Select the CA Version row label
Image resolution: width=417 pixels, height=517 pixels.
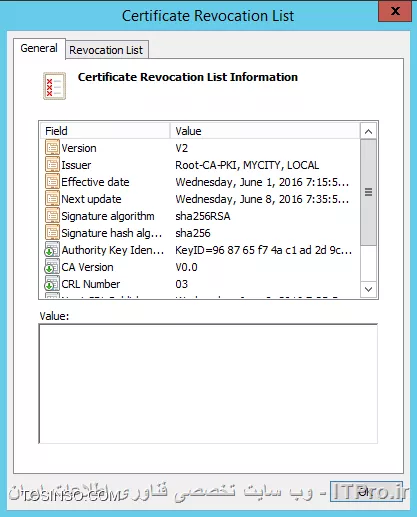[x=87, y=267]
